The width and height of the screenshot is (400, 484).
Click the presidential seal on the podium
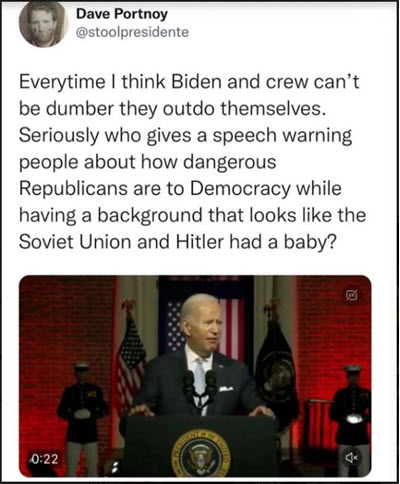(x=201, y=454)
